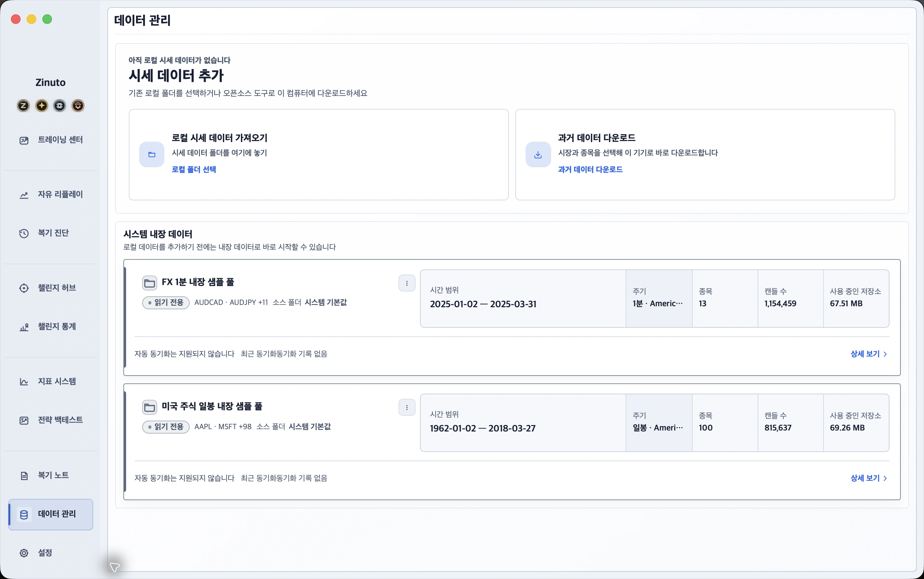Open 설정 with the gear icon
924x579 pixels.
point(51,553)
